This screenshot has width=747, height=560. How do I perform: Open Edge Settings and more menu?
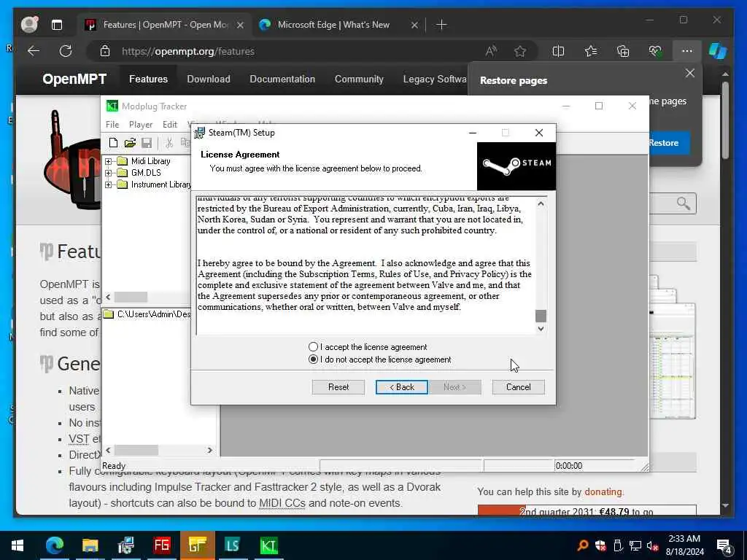pos(687,51)
